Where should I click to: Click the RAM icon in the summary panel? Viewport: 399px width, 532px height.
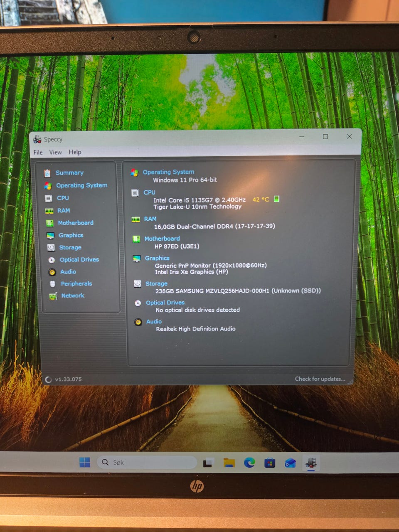coord(135,219)
